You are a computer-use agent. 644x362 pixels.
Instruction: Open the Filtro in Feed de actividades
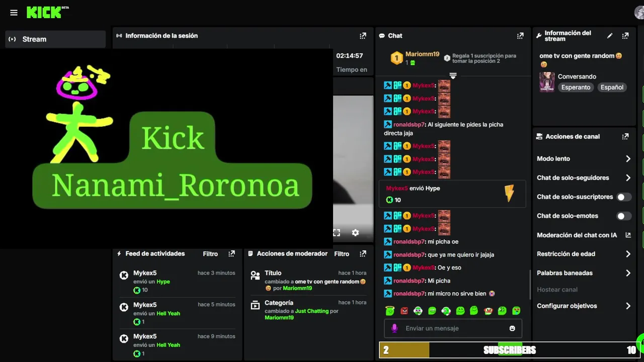click(210, 254)
